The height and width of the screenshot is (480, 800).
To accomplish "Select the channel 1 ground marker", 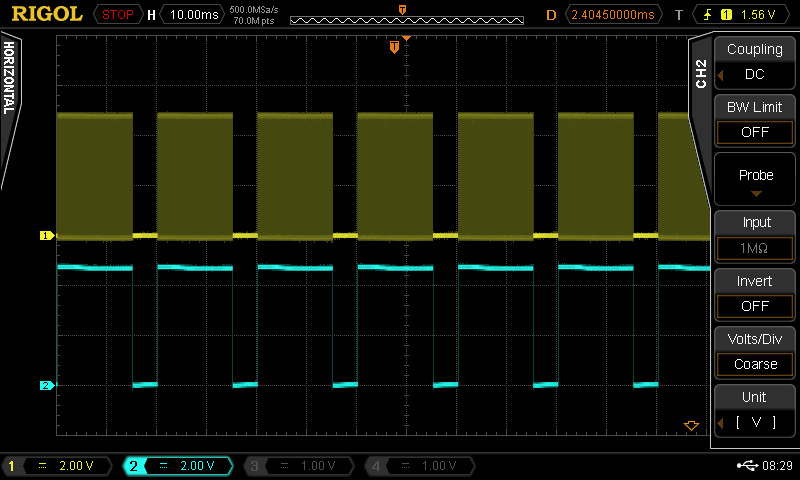I will click(x=46, y=236).
